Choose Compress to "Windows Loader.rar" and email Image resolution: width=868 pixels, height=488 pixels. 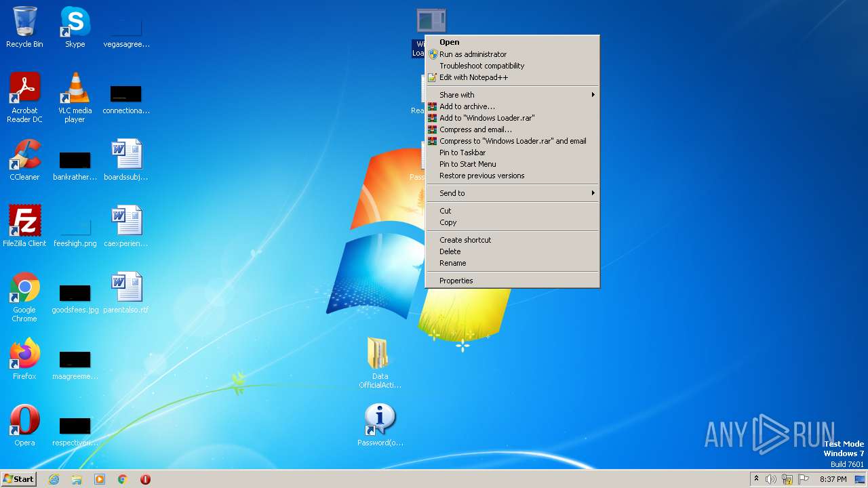pos(512,141)
